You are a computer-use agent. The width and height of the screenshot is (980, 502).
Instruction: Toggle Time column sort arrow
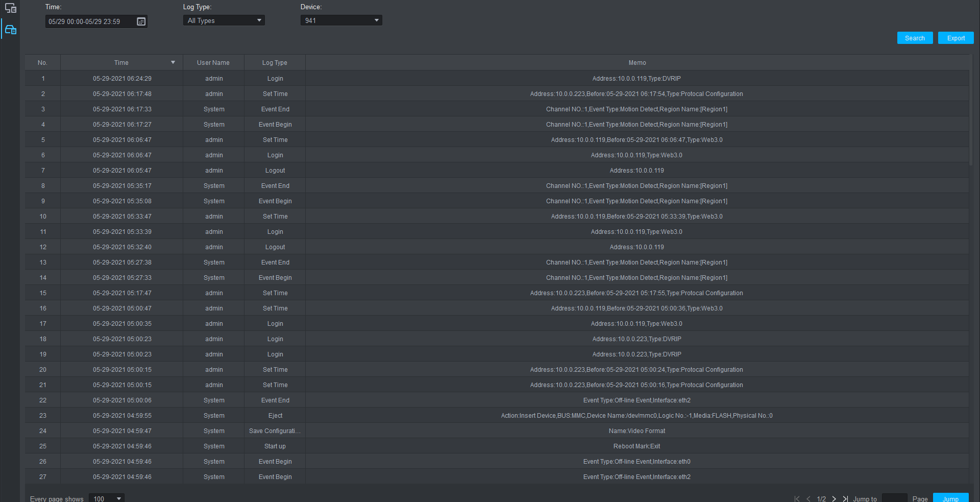[173, 62]
